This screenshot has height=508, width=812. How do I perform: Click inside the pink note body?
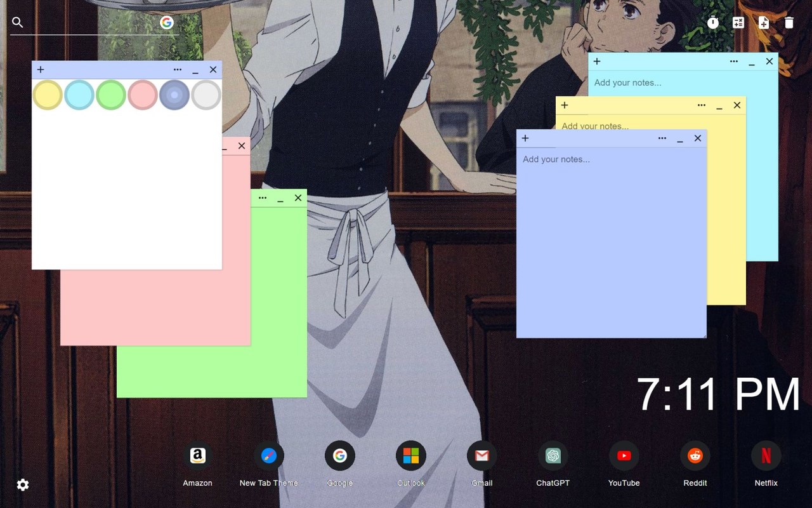[155, 308]
